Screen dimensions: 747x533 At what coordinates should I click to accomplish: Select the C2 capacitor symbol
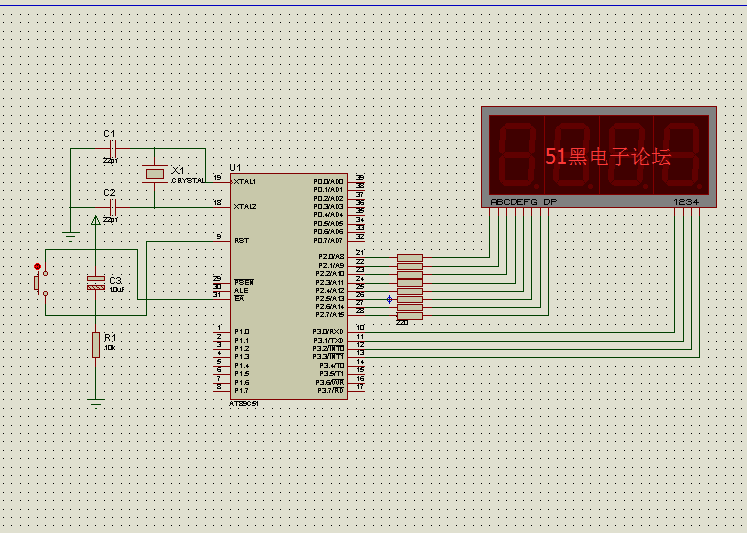click(x=113, y=207)
